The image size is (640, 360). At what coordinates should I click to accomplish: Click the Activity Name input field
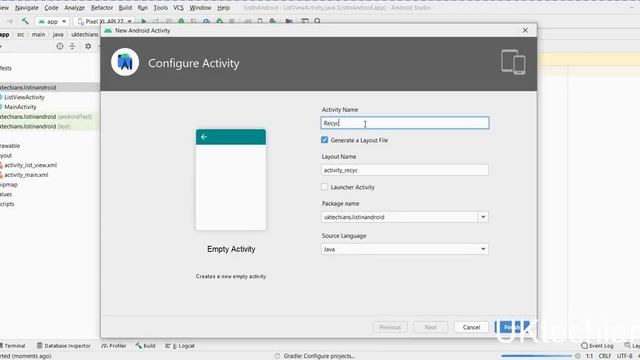(x=404, y=123)
